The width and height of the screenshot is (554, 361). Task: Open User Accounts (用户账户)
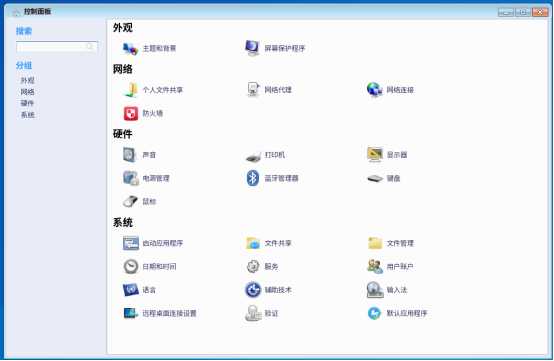pos(390,266)
